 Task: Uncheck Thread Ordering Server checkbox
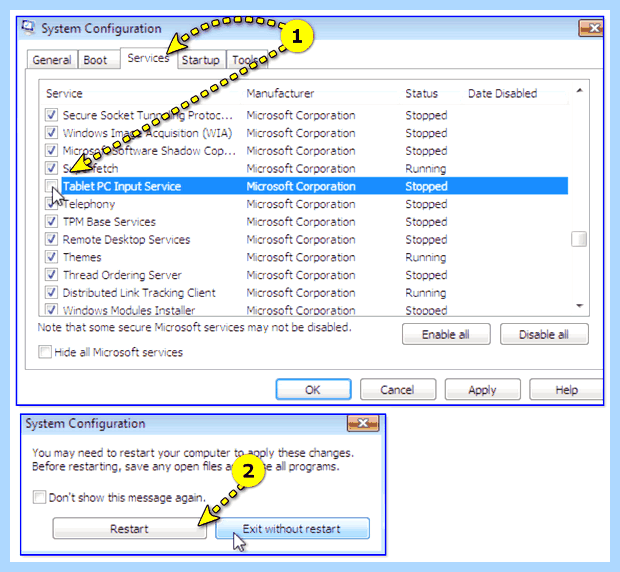click(51, 275)
